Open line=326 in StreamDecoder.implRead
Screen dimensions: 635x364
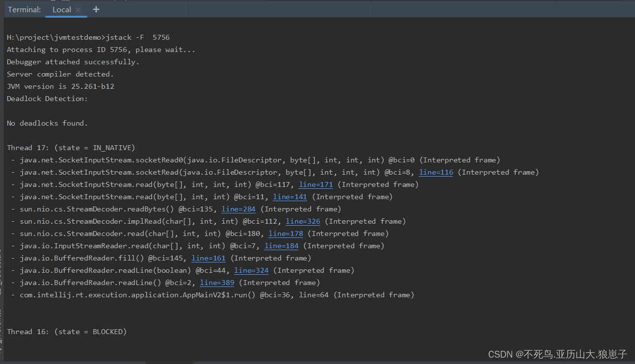coord(303,221)
